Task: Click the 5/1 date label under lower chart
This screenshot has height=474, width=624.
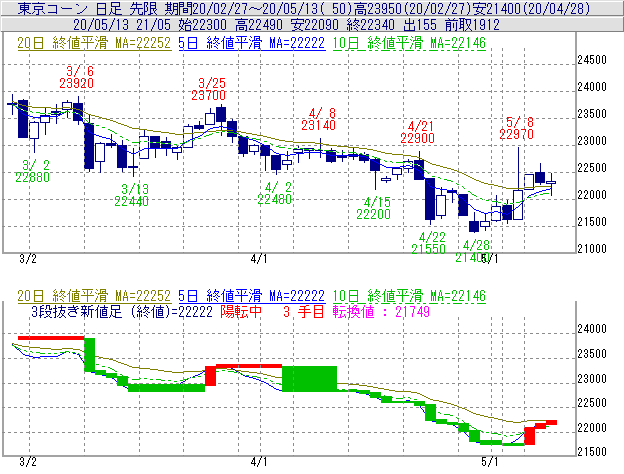Action: pyautogui.click(x=489, y=462)
